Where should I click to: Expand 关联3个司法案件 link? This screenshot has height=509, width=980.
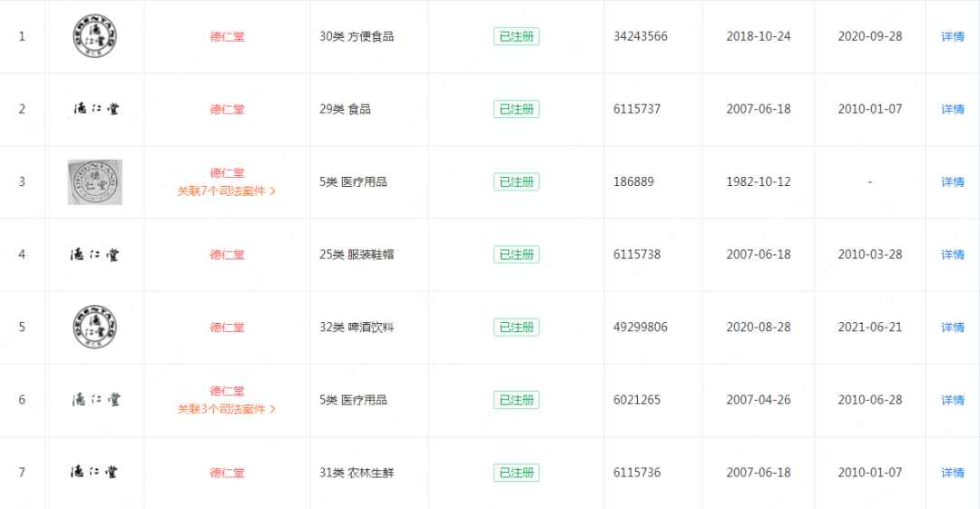pyautogui.click(x=226, y=409)
